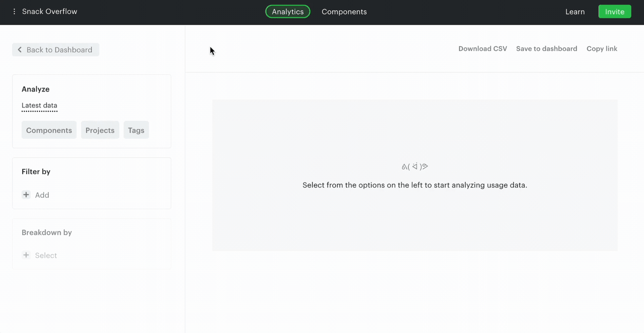This screenshot has height=333, width=644.
Task: Return to the dashboard via Back to Dashboard
Action: tap(55, 49)
